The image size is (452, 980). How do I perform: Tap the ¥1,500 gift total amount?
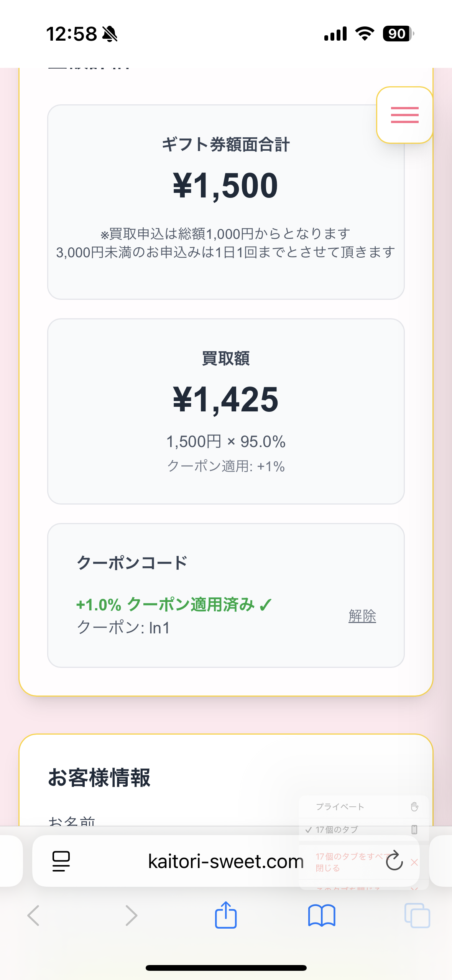point(226,186)
